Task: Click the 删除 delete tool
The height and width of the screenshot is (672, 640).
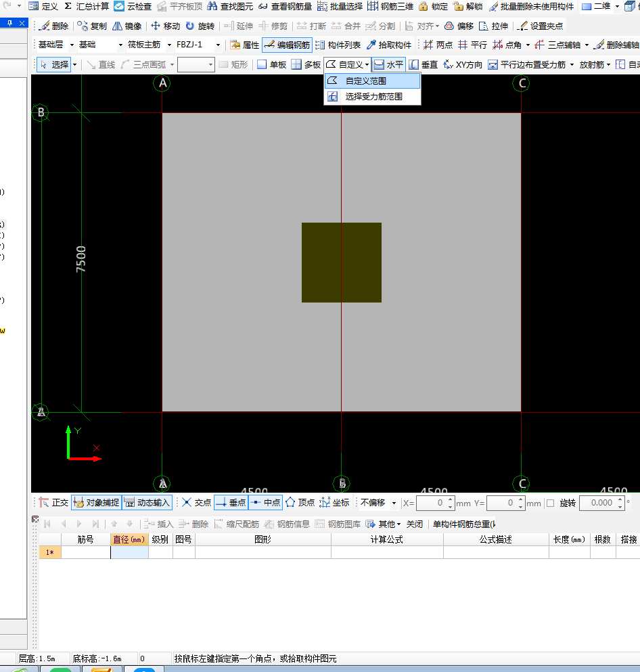Action: (53, 26)
